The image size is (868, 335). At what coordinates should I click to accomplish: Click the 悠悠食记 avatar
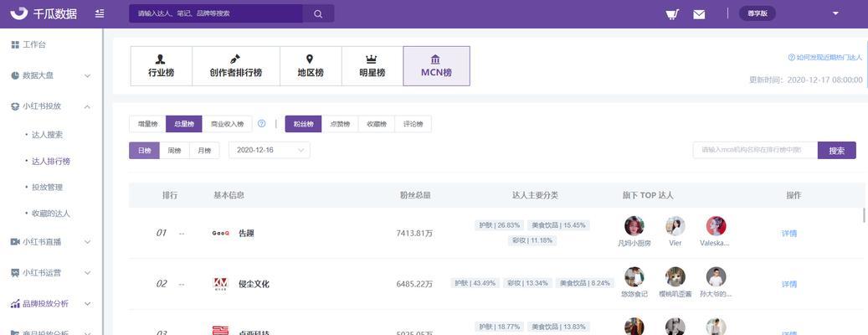[634, 277]
